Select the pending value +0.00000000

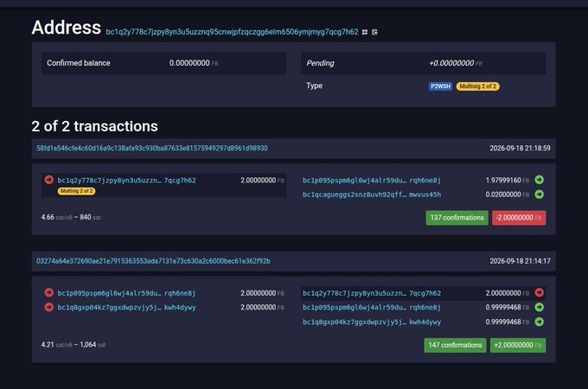(455, 63)
